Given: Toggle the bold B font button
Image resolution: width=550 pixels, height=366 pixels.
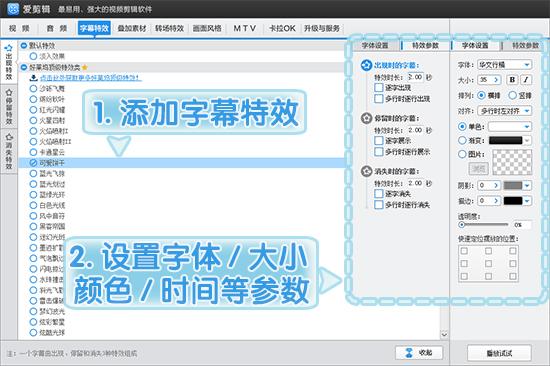Looking at the screenshot, I should pos(512,80).
